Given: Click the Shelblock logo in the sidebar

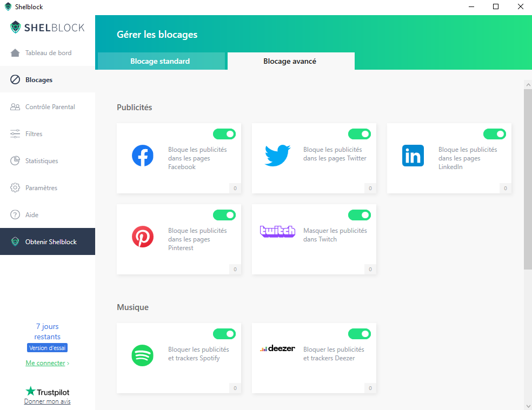Looking at the screenshot, I should point(48,28).
